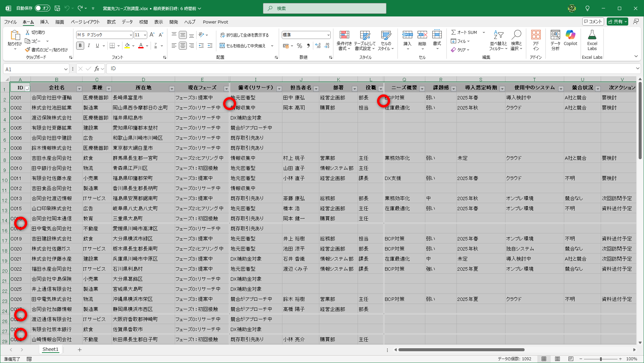Select the Sheet1 worksheet tab
The image size is (644, 363).
coord(50,349)
